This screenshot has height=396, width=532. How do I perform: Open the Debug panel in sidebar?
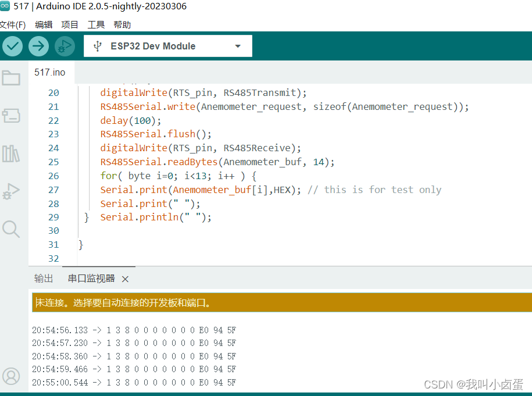click(x=11, y=191)
